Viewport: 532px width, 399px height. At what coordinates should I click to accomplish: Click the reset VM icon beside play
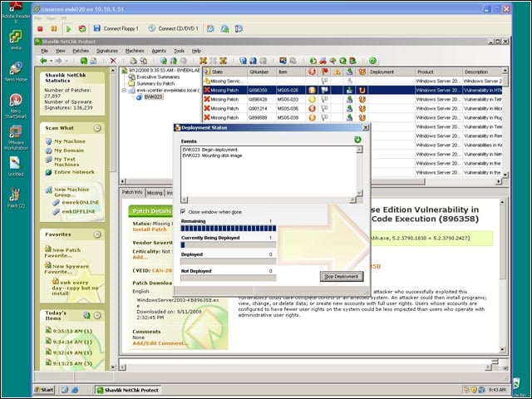(82, 29)
